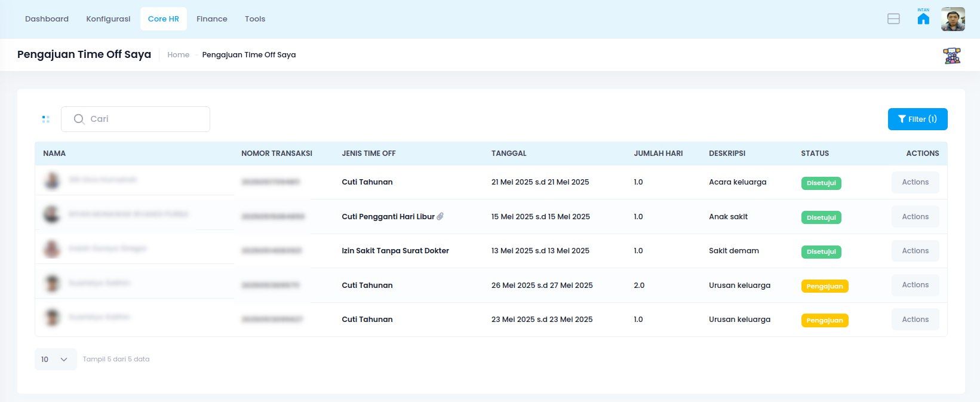Open Actions dropdown for Acara keluarga row

click(x=915, y=182)
